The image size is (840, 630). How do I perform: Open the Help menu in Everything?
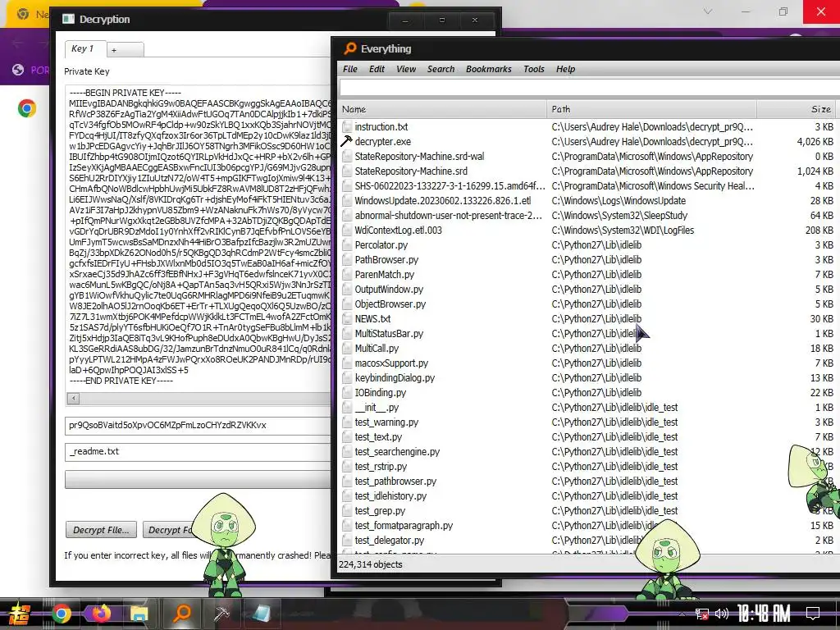(565, 69)
